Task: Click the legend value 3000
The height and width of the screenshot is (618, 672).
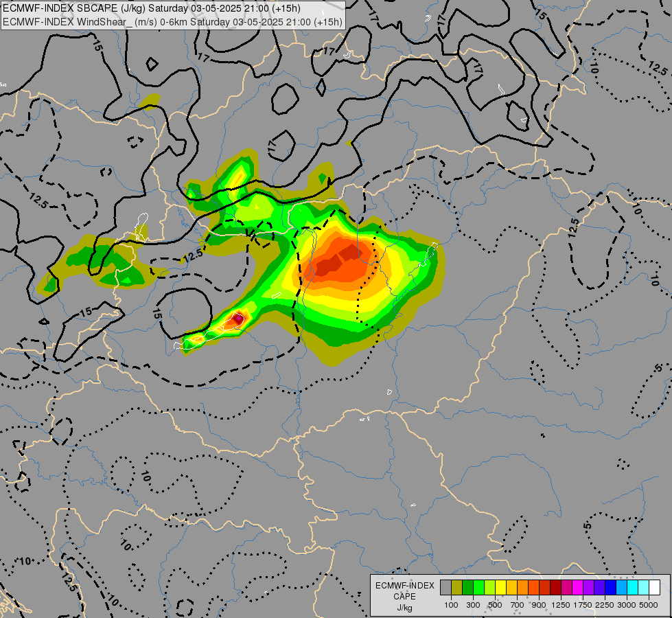Action: click(627, 605)
